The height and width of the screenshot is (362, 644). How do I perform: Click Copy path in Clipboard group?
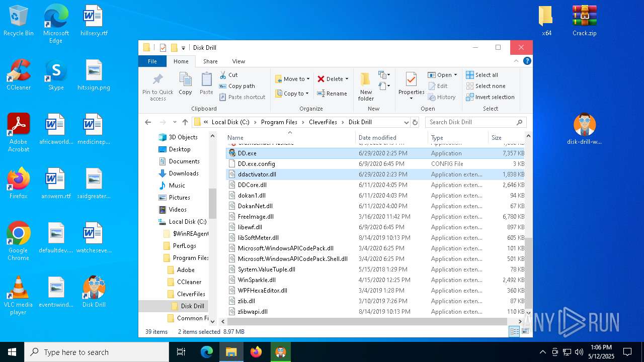pyautogui.click(x=237, y=86)
